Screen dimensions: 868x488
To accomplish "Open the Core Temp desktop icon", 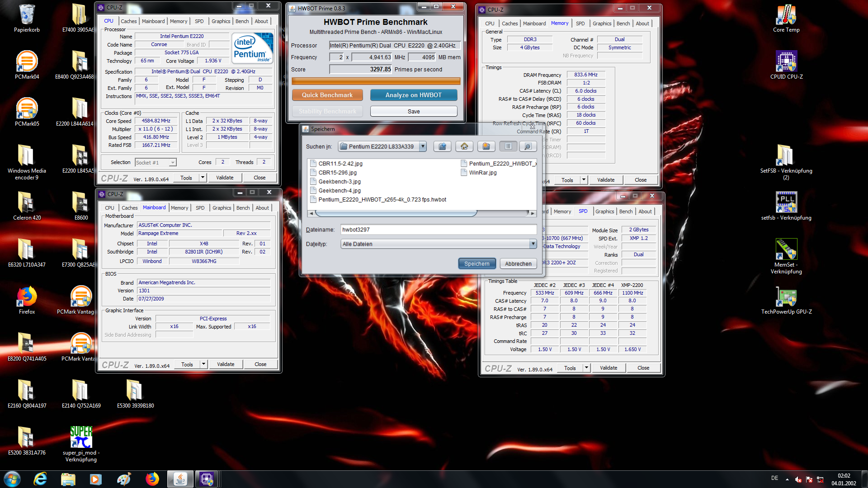I will tap(786, 18).
